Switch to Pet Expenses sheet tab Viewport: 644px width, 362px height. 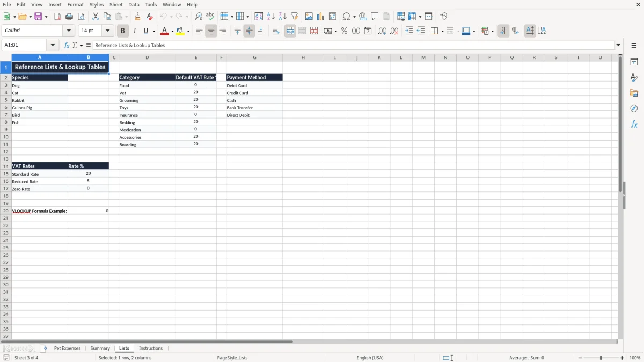(x=67, y=348)
